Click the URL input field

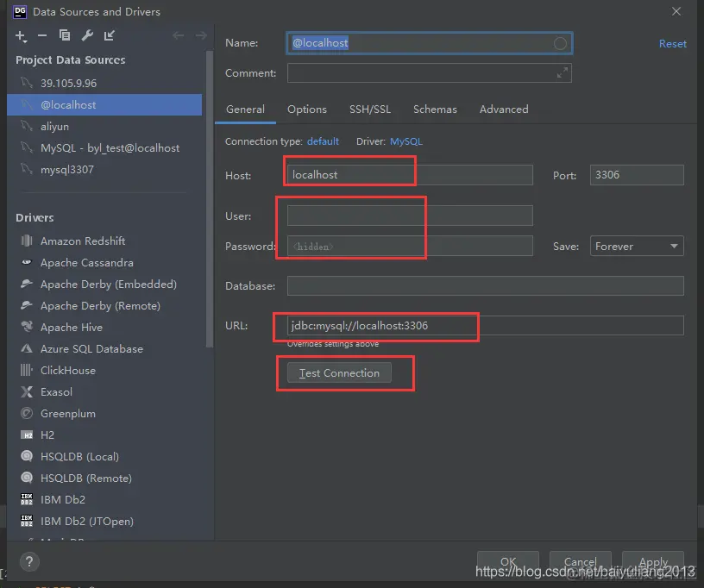tap(486, 325)
